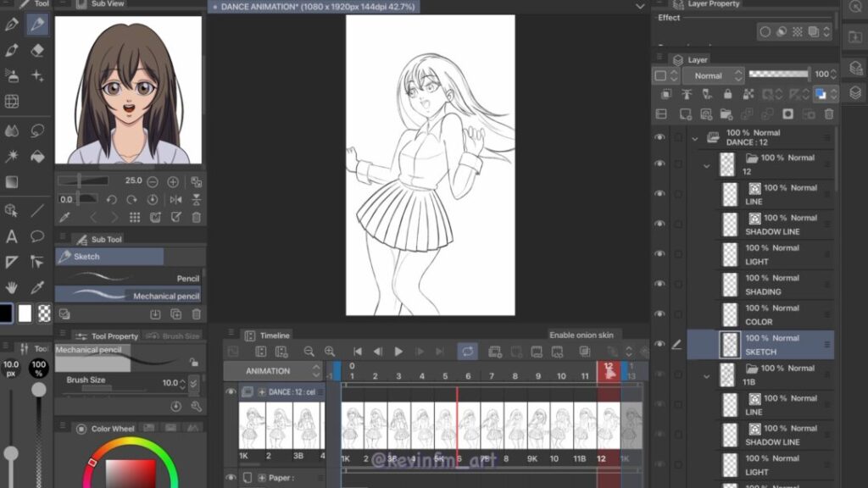Open the layer color effect dropdown
Screen dimensions: 868x488
click(824, 95)
